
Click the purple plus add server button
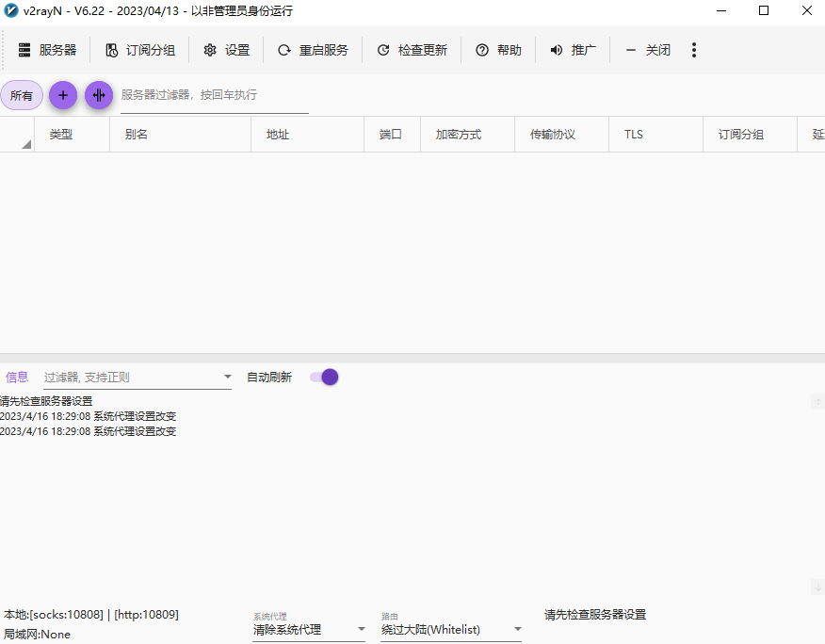62,95
